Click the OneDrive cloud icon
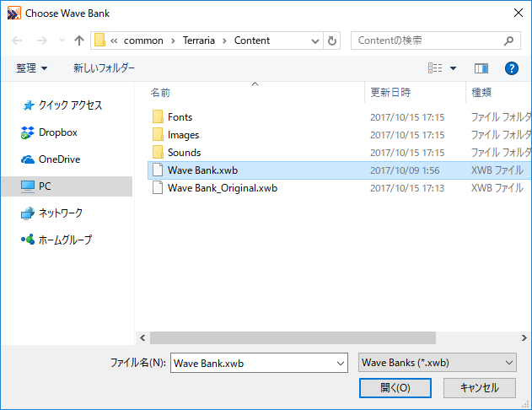532x410 pixels. point(28,159)
